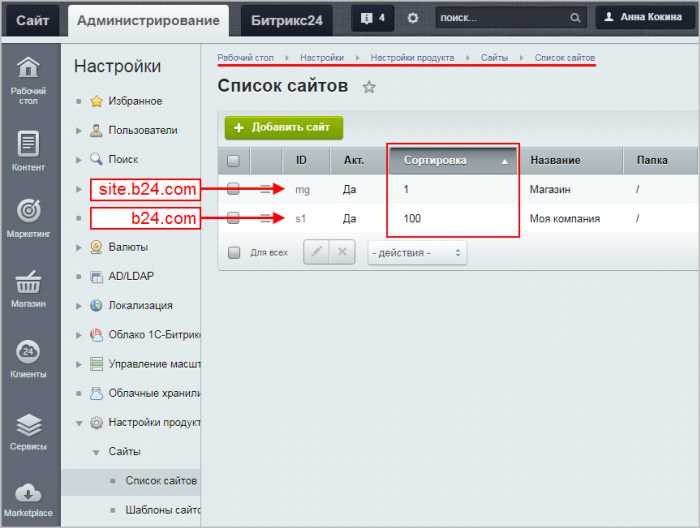Click the Облачные хранилища icon

[96, 393]
